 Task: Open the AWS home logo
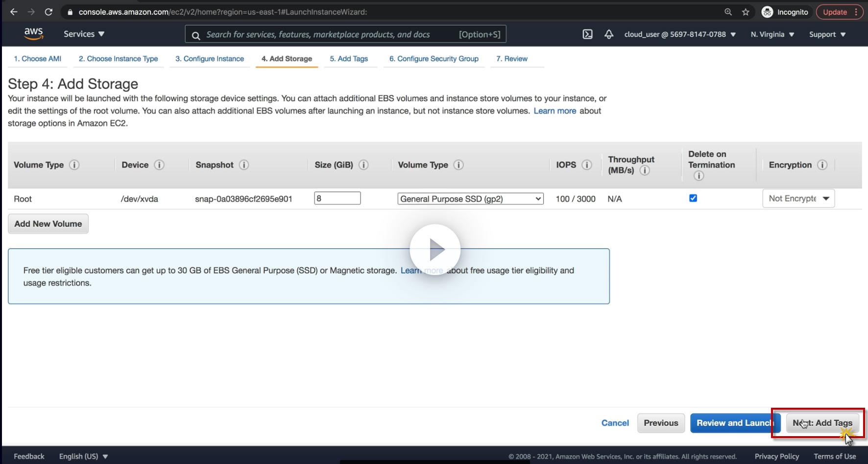click(33, 34)
